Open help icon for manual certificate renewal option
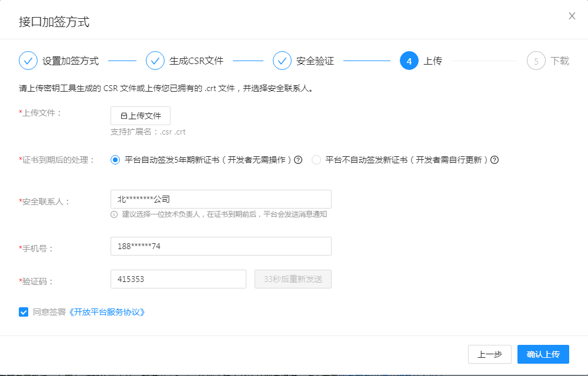 tap(495, 160)
